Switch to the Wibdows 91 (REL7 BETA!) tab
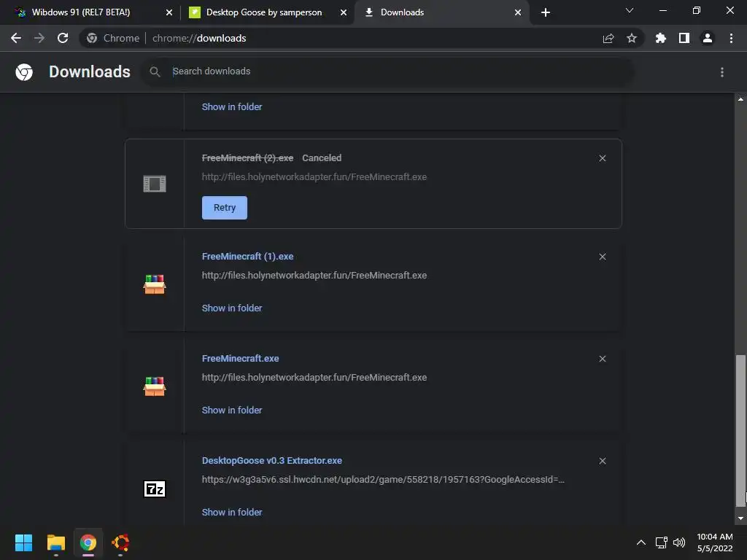The width and height of the screenshot is (747, 560). pos(81,12)
